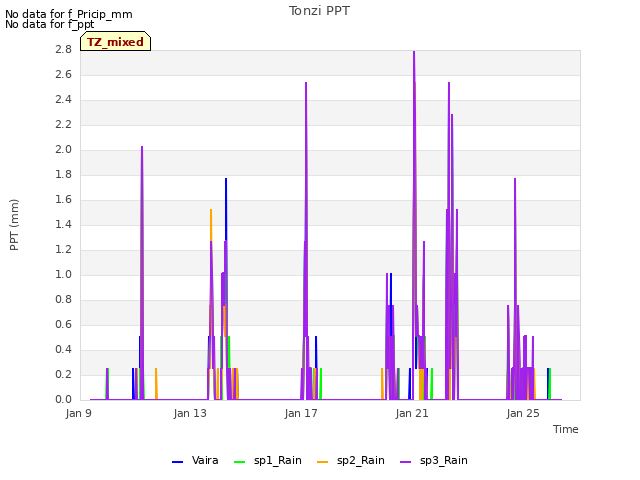
Task: Click the TZ_mixed annotation label
Action: (x=116, y=42)
